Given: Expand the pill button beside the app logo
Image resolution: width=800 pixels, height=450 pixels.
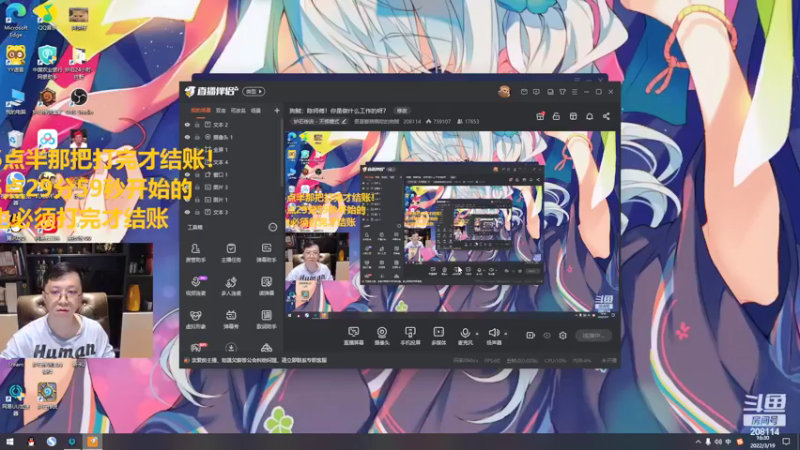Looking at the screenshot, I should 254,91.
